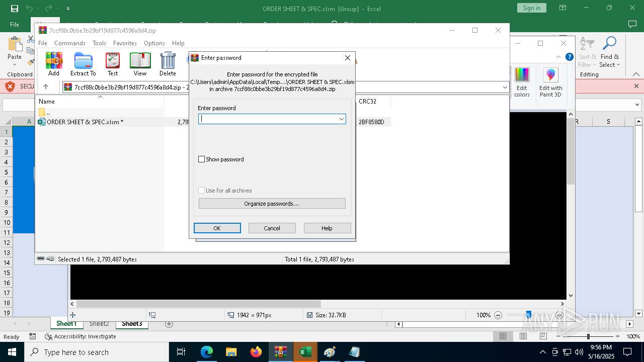Click the Add icon in WinRAR toolbar

click(54, 64)
